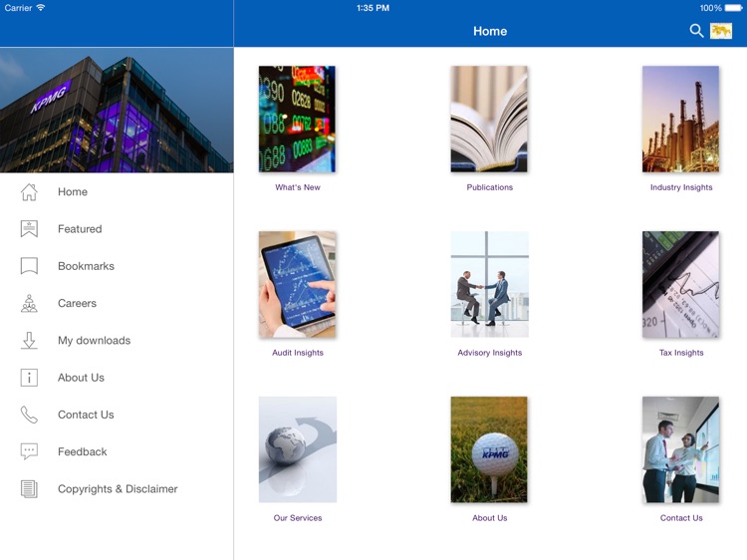Open the Tax Insights chart thumbnail
The image size is (747, 560).
coord(681,285)
